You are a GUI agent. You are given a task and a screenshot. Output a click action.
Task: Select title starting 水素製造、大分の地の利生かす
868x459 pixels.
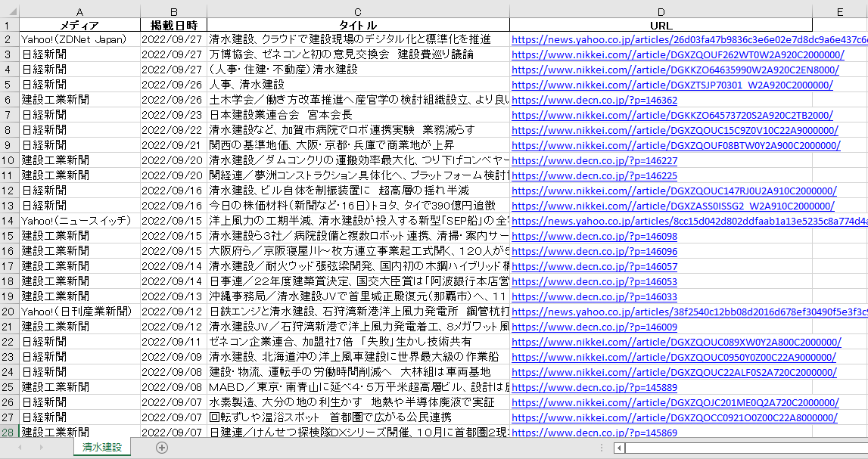358,402
